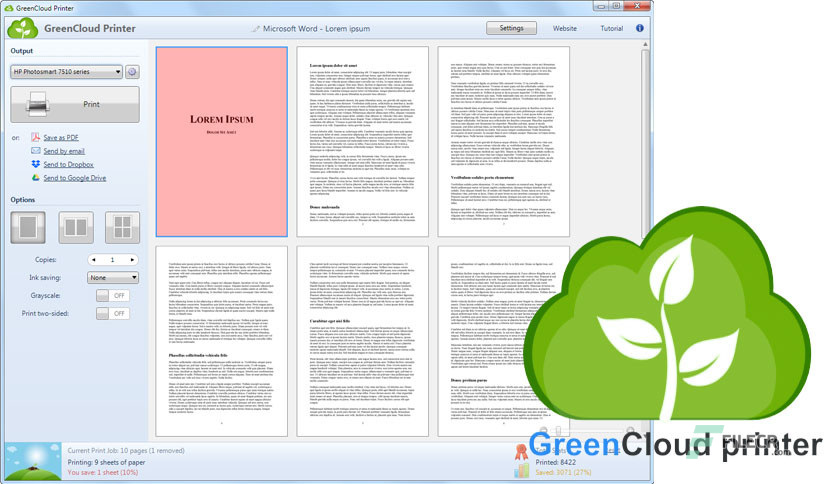Open the HP Photosmart 7510 printer dropdown

[x=66, y=71]
